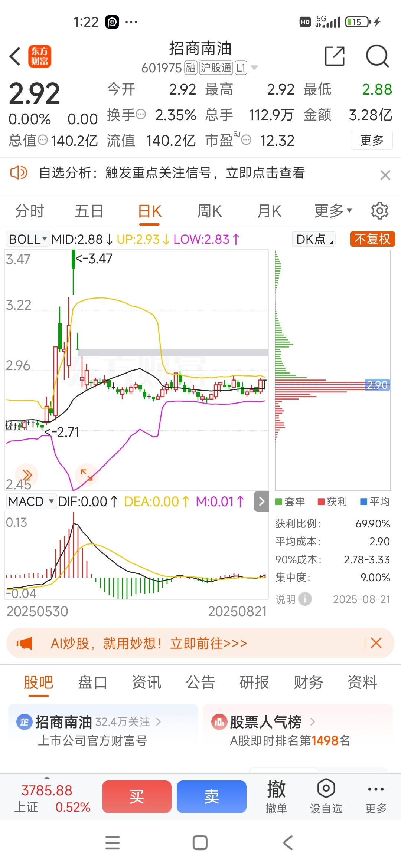Tap the red 获利 legend swatch

tap(321, 502)
